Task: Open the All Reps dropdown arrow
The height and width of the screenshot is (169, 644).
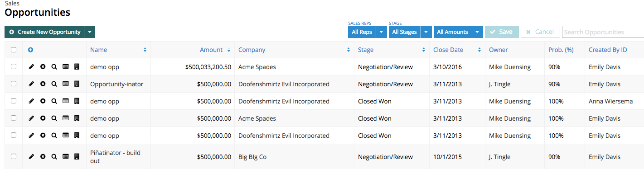Action: [382, 32]
